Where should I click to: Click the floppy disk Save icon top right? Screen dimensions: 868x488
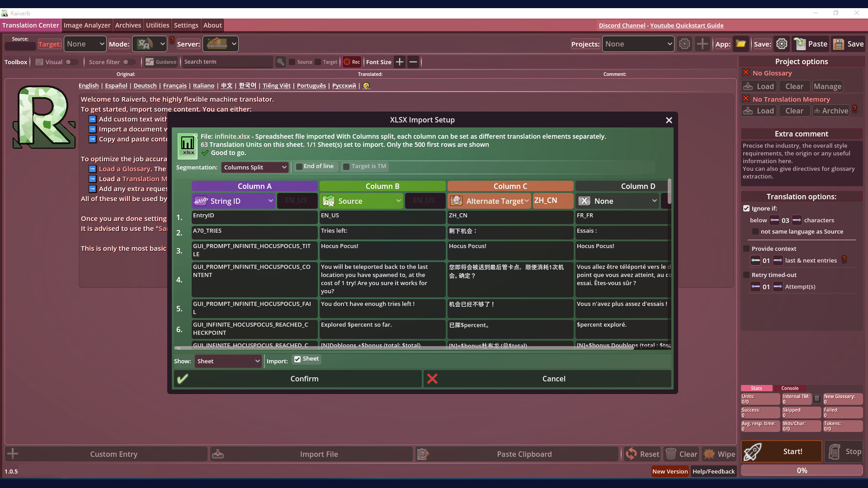click(x=839, y=44)
